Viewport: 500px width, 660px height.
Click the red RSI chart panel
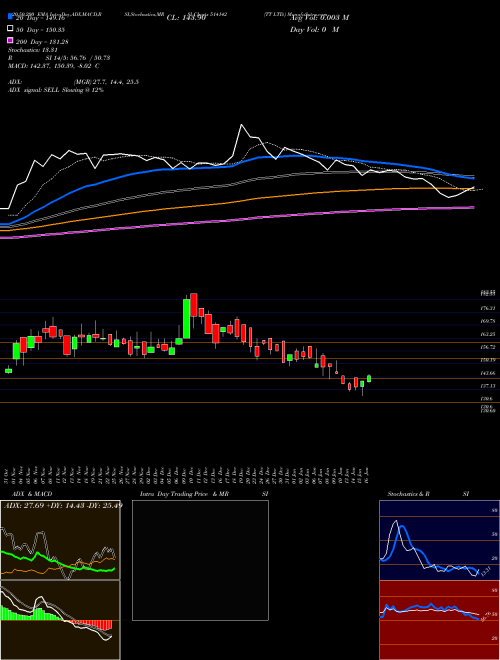439,620
